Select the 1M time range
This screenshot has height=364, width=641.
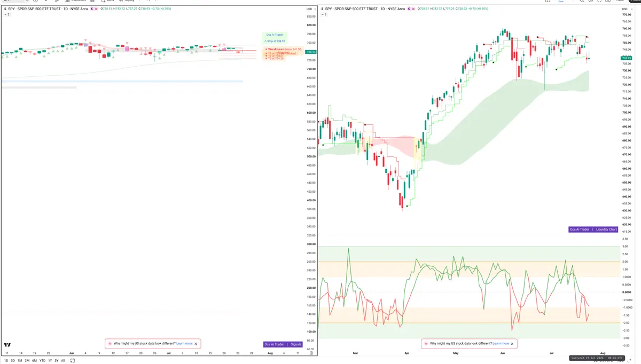20,361
